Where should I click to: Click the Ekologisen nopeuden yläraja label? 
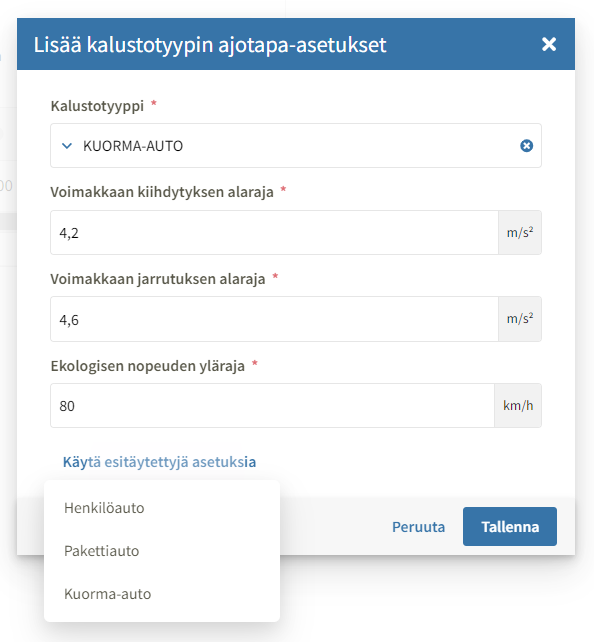coord(148,366)
